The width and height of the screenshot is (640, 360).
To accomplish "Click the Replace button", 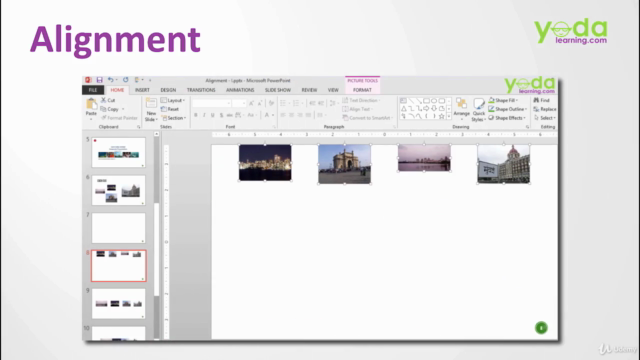I will [x=544, y=109].
